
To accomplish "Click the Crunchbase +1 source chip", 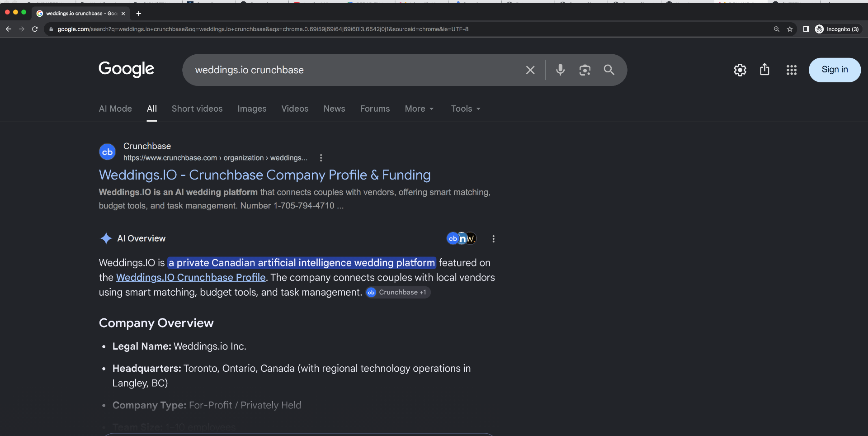I will click(398, 293).
